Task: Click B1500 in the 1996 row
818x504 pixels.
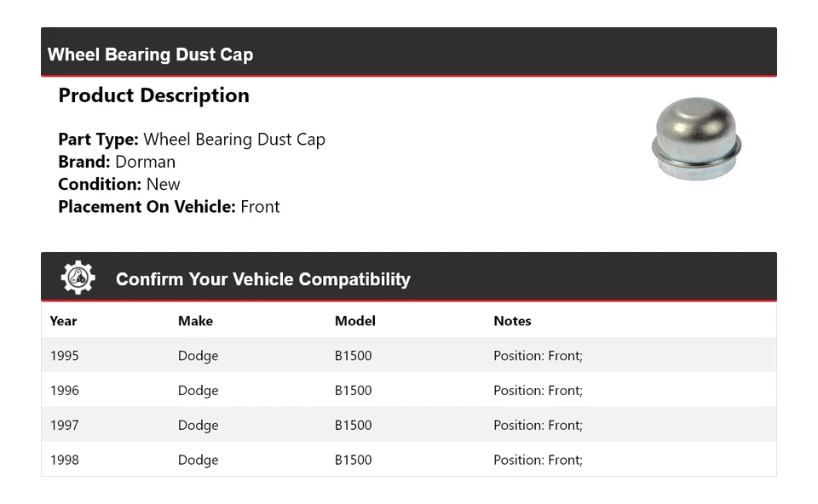Action: [353, 391]
